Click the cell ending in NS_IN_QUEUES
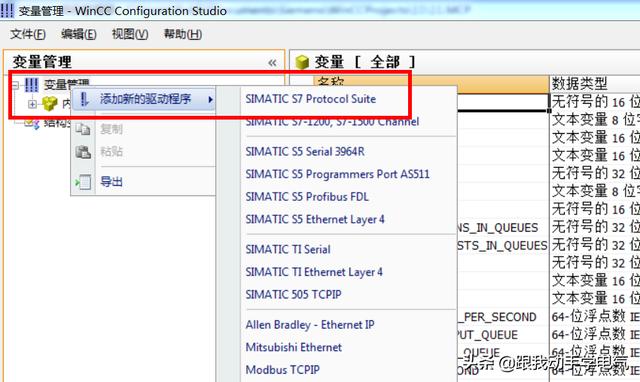This screenshot has width=640, height=382. pyautogui.click(x=503, y=228)
